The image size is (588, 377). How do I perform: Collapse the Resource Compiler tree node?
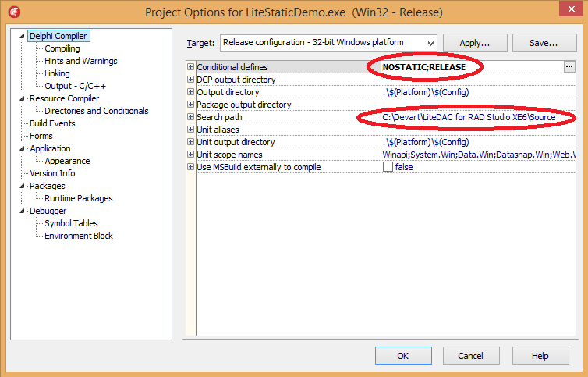tap(22, 98)
